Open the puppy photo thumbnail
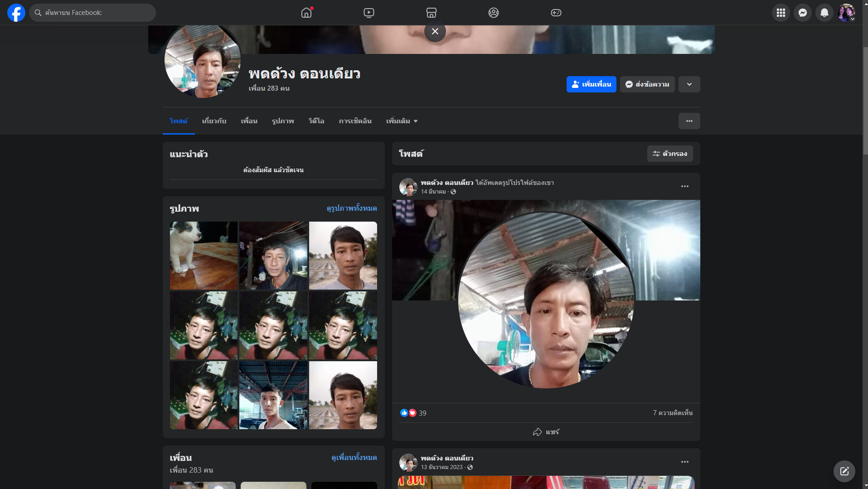 click(x=204, y=256)
